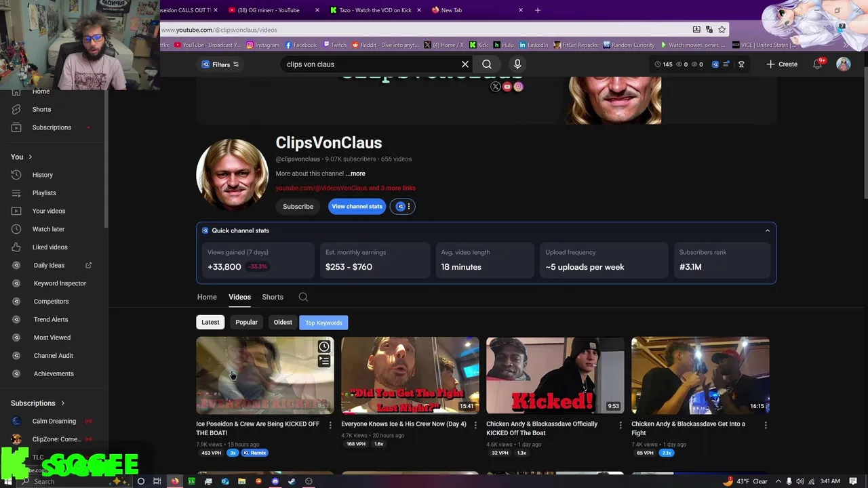The image size is (868, 488).
Task: Add first video to Watch later
Action: [x=324, y=347]
